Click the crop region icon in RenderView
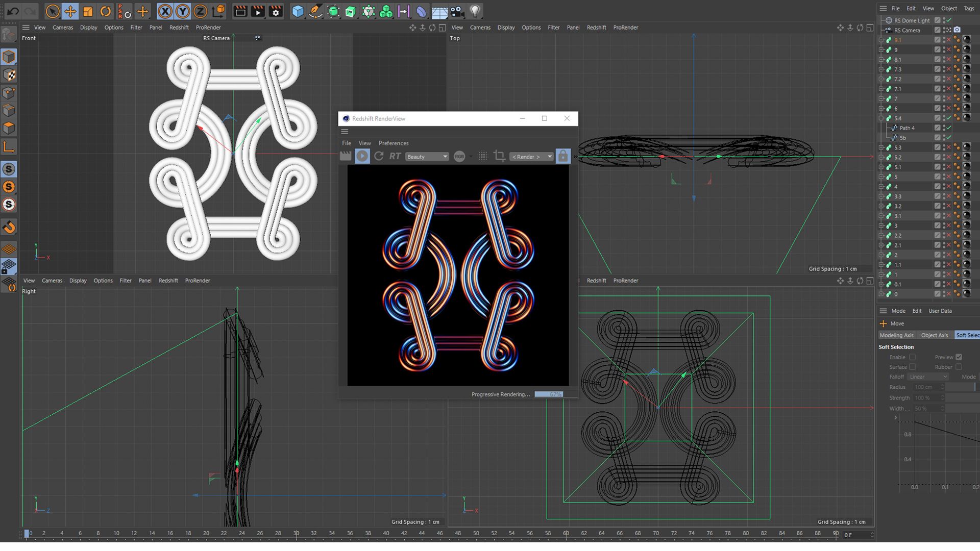The width and height of the screenshot is (980, 551). click(499, 156)
